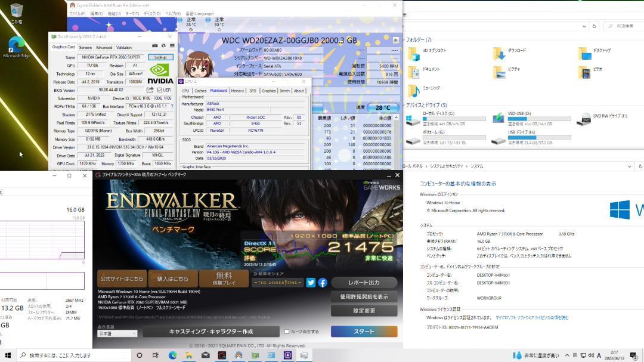Open Microsoft Edge desktop shortcut
The image size is (644, 362).
(x=17, y=47)
